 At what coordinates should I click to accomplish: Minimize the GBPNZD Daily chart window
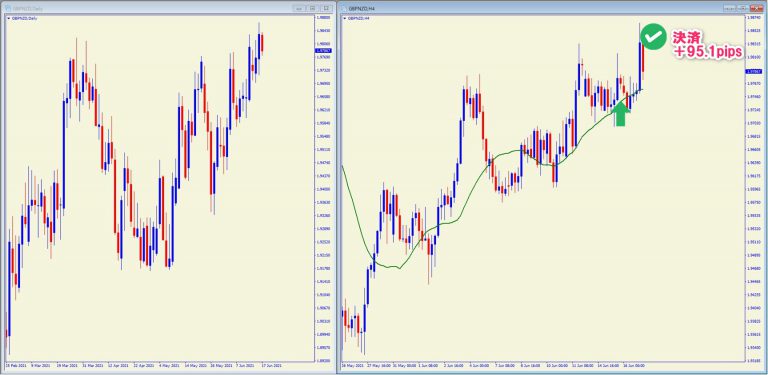pyautogui.click(x=299, y=8)
